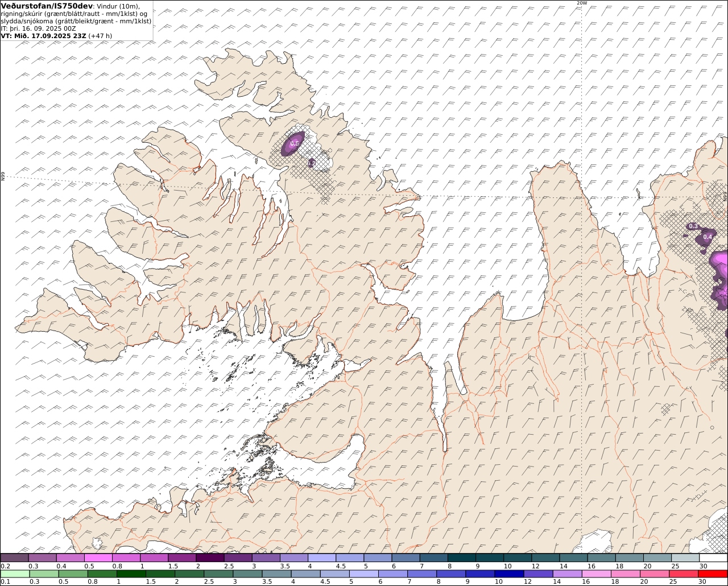
Task: Pick the orchid 0.4 swatch in snow scale
Action: 70,558
